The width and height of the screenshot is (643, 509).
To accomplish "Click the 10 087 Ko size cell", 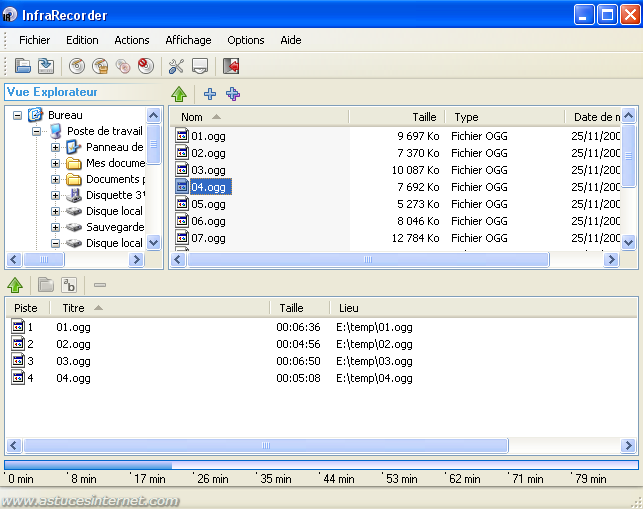I will tap(415, 170).
